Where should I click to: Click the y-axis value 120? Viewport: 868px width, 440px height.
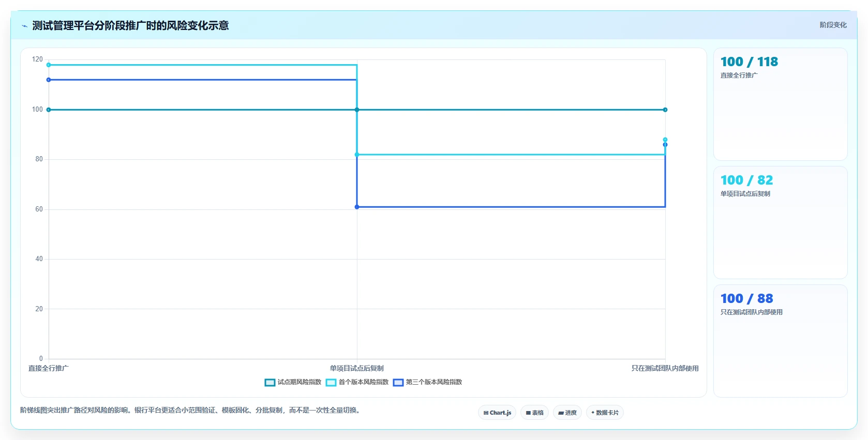(37, 59)
